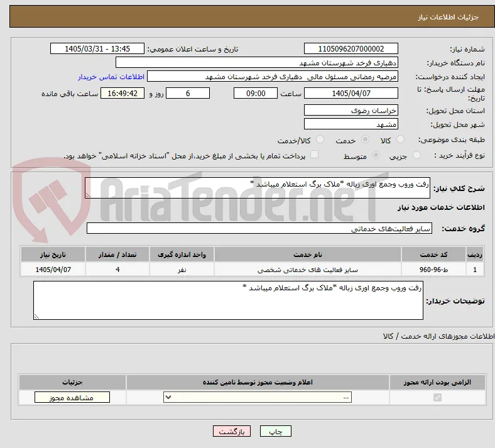Click the اطلاعات مجوزهای ارائه خدمت heading
This screenshot has width=495, height=448.
[439, 336]
